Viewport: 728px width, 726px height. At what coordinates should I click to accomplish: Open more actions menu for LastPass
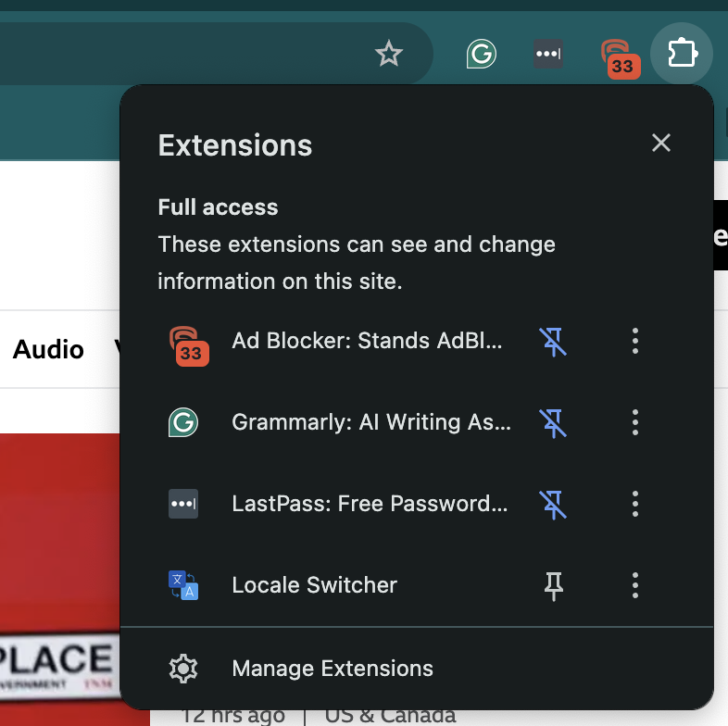coord(635,504)
